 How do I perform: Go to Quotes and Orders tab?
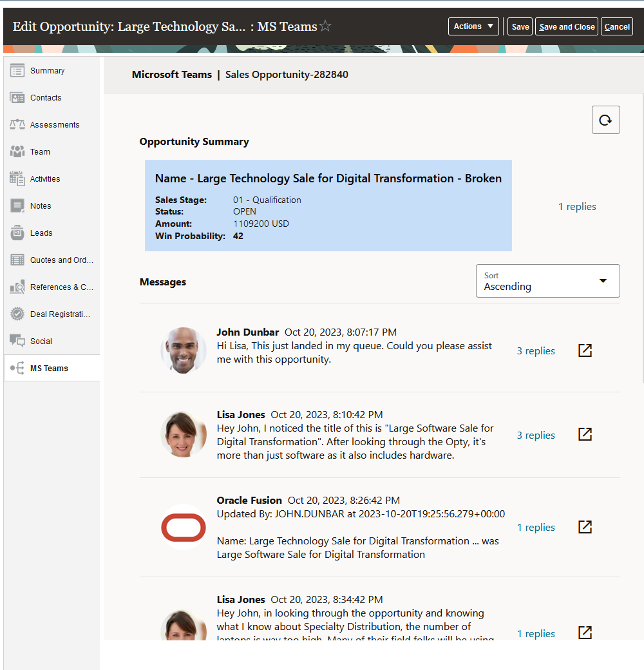point(61,260)
